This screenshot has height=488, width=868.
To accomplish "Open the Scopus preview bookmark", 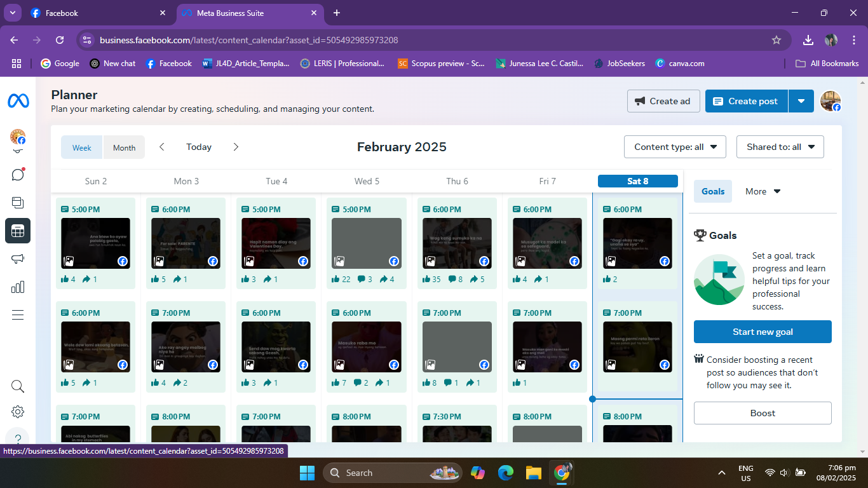I will point(441,64).
